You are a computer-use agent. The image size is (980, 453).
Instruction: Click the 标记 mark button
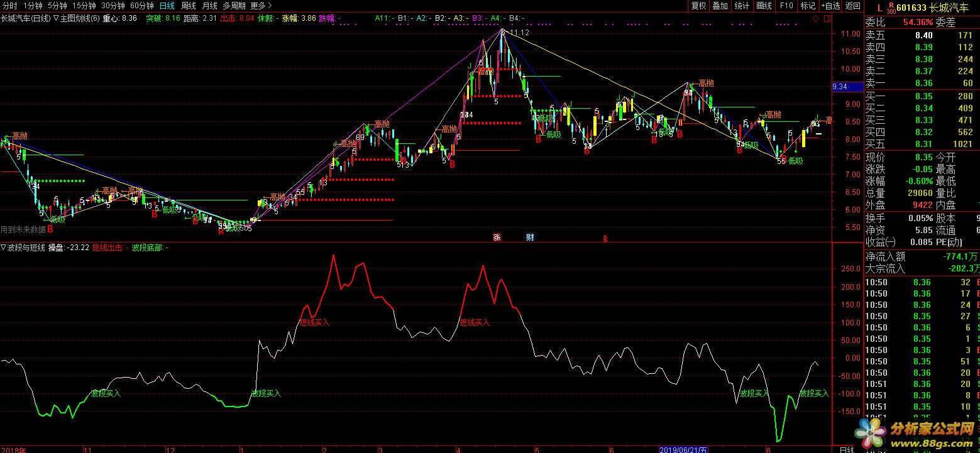[x=808, y=6]
